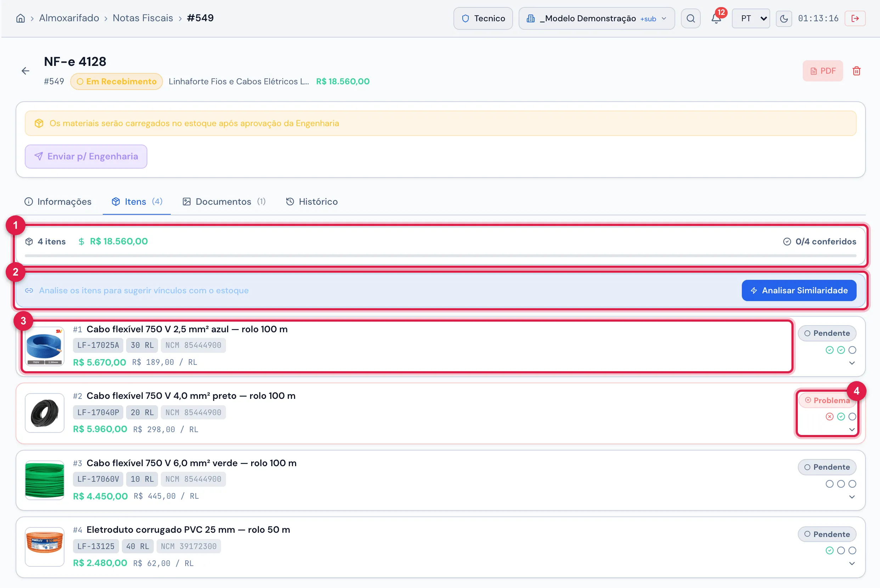The width and height of the screenshot is (880, 588).
Task: Open the Histórico tab
Action: (x=312, y=202)
